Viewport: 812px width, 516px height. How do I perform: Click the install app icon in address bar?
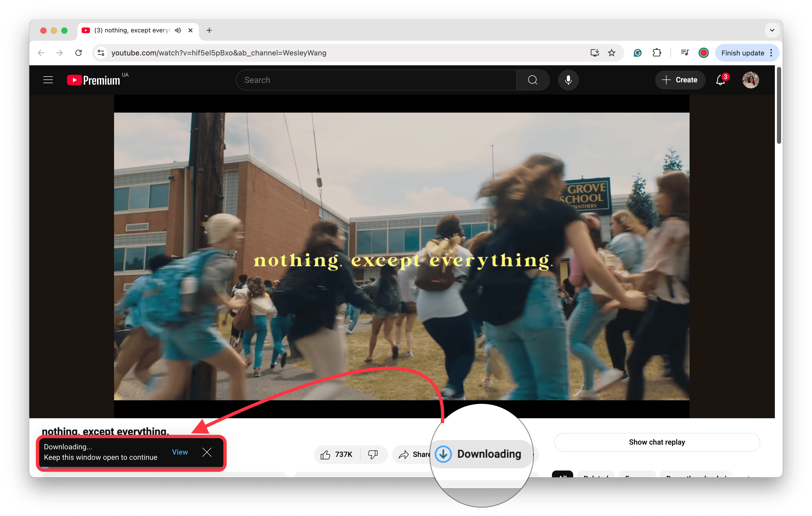click(595, 53)
